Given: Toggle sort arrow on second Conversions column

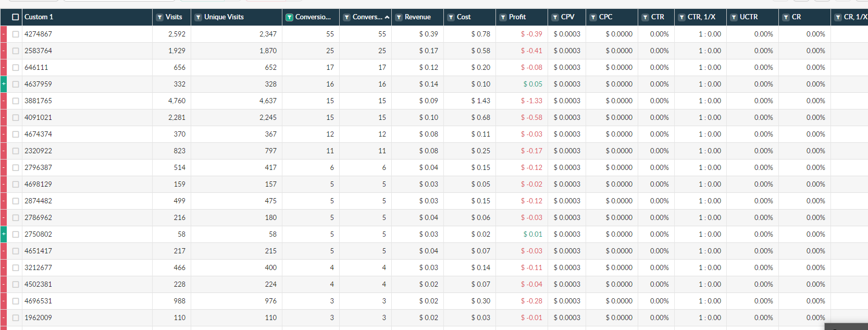Looking at the screenshot, I should (387, 17).
